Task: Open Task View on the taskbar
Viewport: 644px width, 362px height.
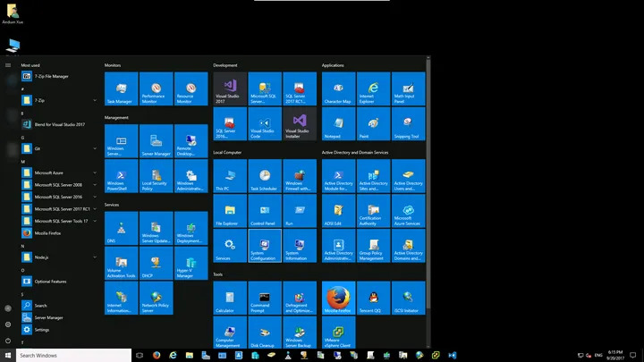Action: (x=140, y=356)
